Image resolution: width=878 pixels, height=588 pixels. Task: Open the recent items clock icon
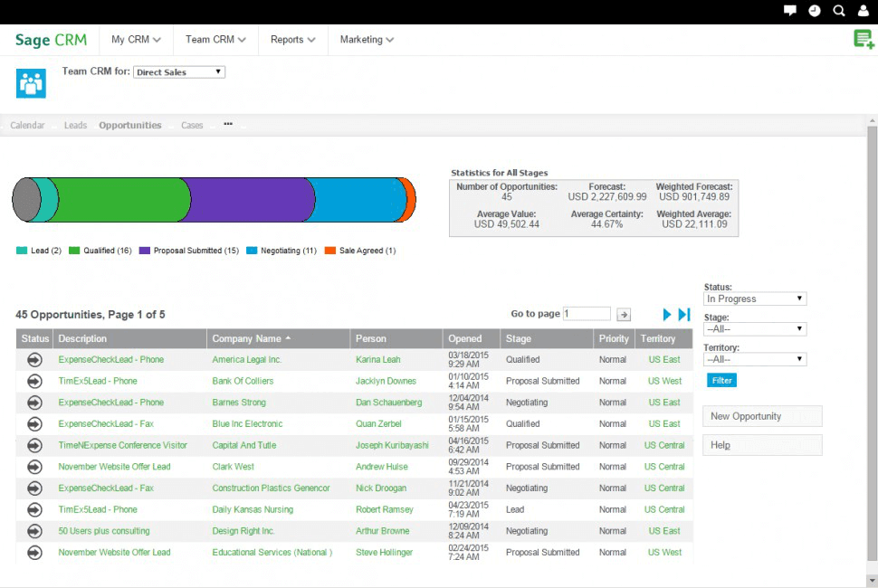pos(814,11)
